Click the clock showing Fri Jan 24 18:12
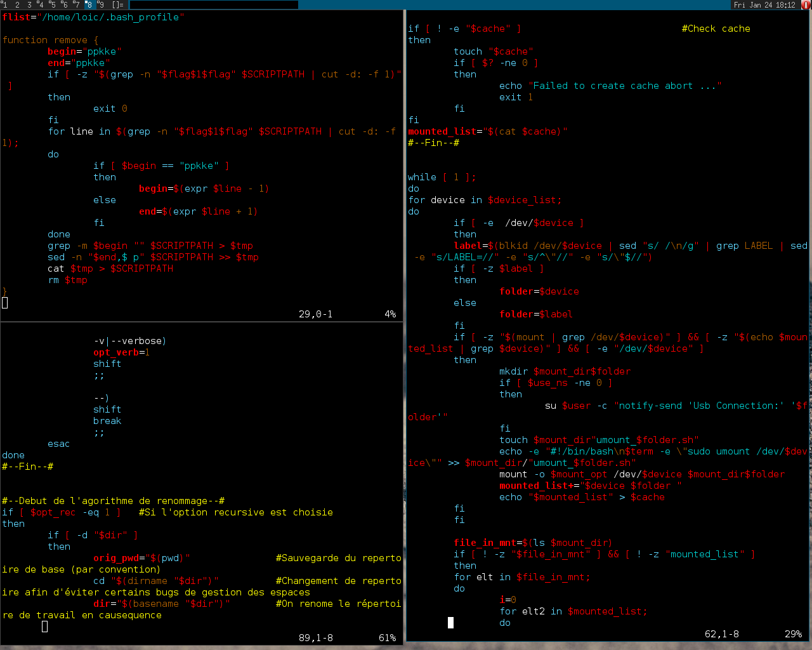 [764, 4]
